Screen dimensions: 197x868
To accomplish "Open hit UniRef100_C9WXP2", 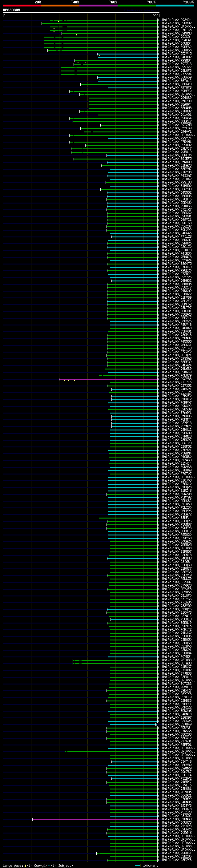I will click(176, 406).
